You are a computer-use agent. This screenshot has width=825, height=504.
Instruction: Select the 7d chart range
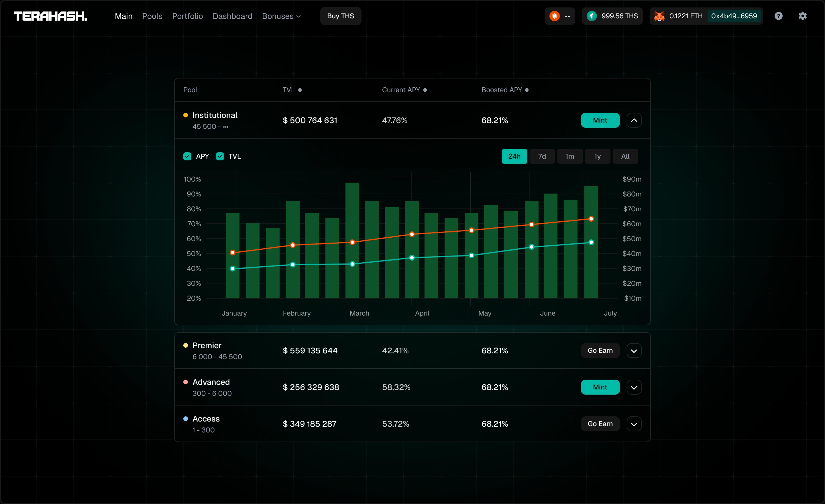pos(542,156)
